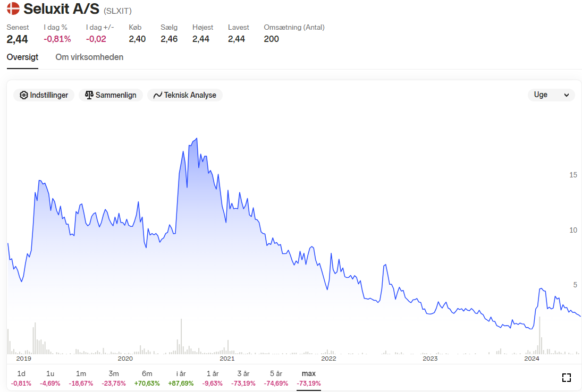Click the +87,69% year-to-date return

[181, 384]
